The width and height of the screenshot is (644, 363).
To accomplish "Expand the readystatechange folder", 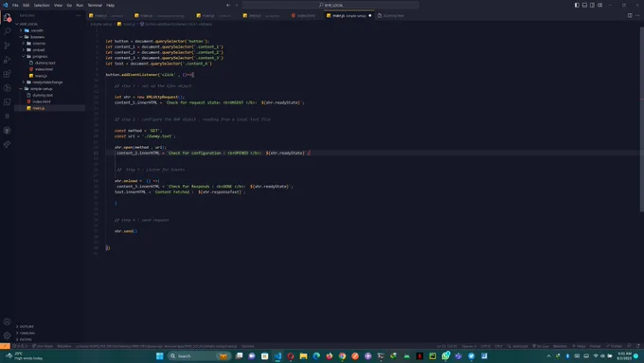I will tap(47, 82).
